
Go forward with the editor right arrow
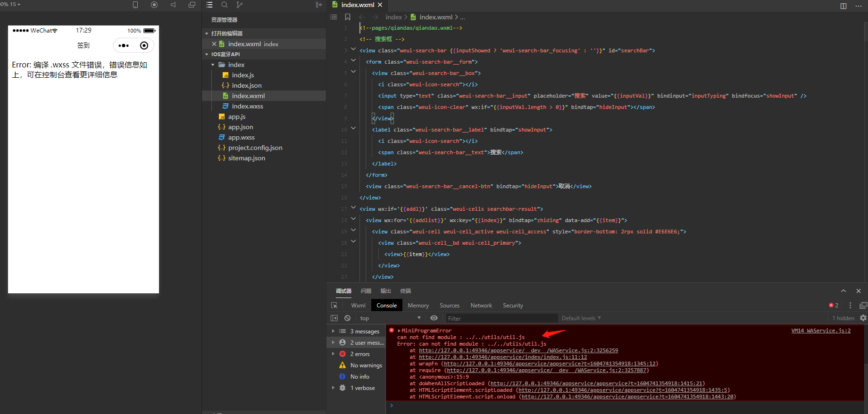375,17
